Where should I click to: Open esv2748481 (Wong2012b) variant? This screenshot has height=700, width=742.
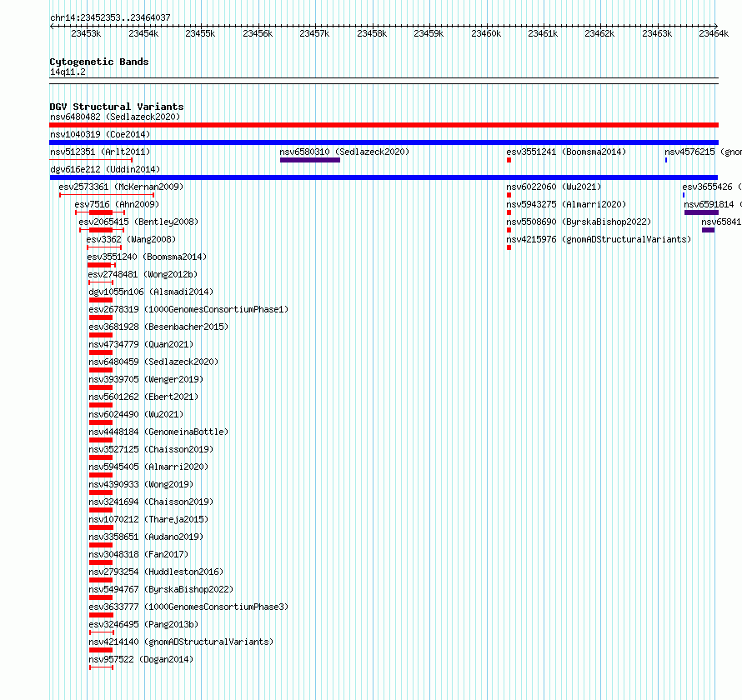(143, 274)
